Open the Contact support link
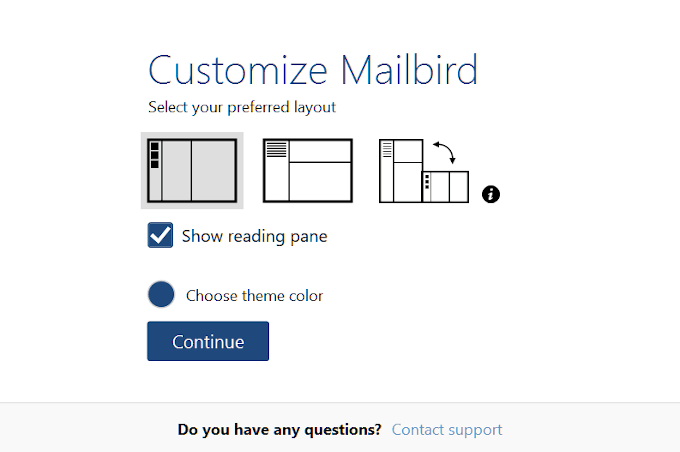The width and height of the screenshot is (680, 452). tap(447, 430)
